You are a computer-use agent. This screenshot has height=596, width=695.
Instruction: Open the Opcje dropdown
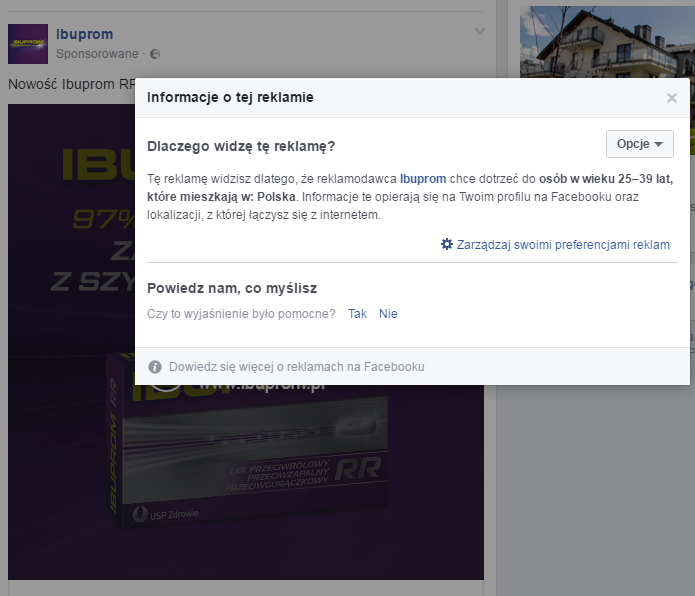pos(640,144)
